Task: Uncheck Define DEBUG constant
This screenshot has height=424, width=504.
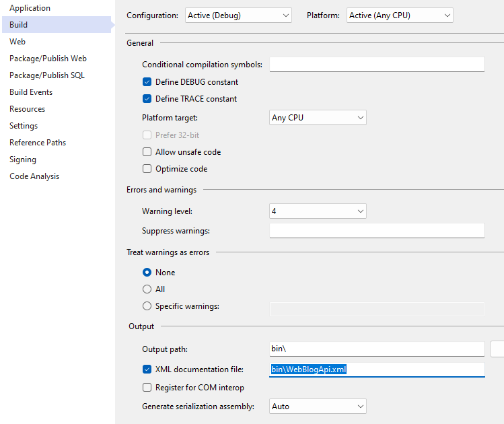Action: coord(147,82)
